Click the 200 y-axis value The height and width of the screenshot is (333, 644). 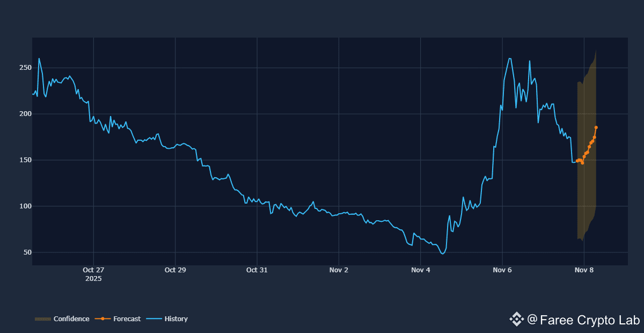(x=24, y=114)
